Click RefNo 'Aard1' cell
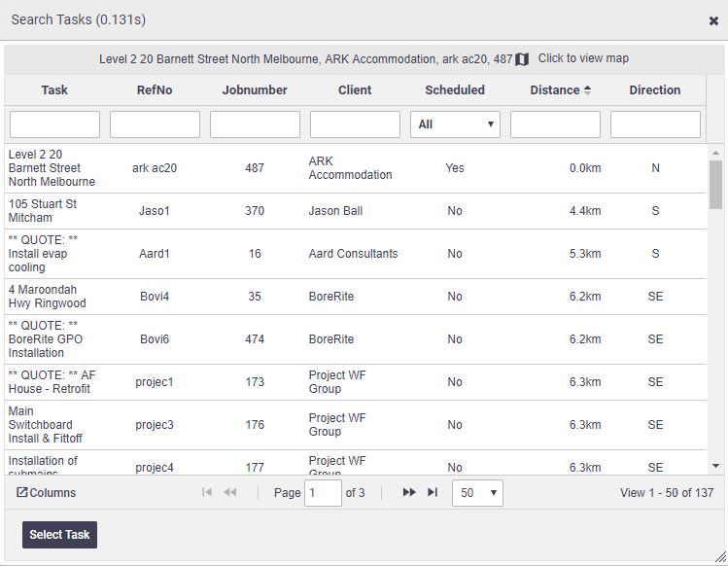728x566 pixels. point(155,254)
